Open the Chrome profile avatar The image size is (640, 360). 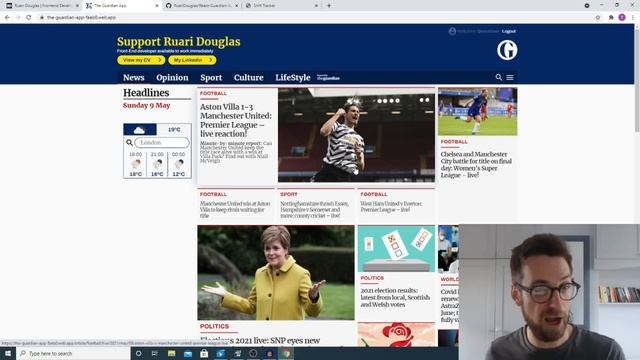point(622,18)
